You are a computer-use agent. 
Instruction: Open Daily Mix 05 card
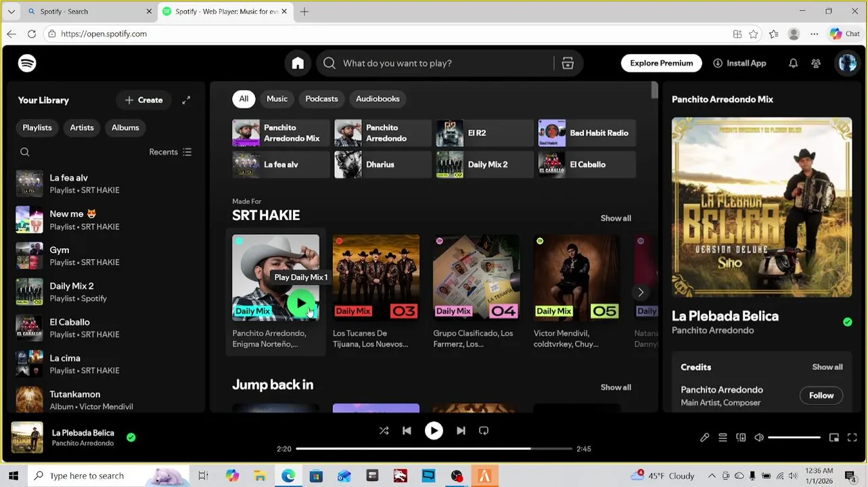(x=576, y=292)
